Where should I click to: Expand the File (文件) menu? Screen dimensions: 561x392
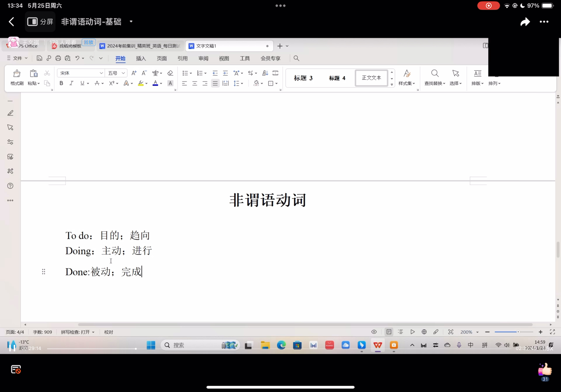17,58
